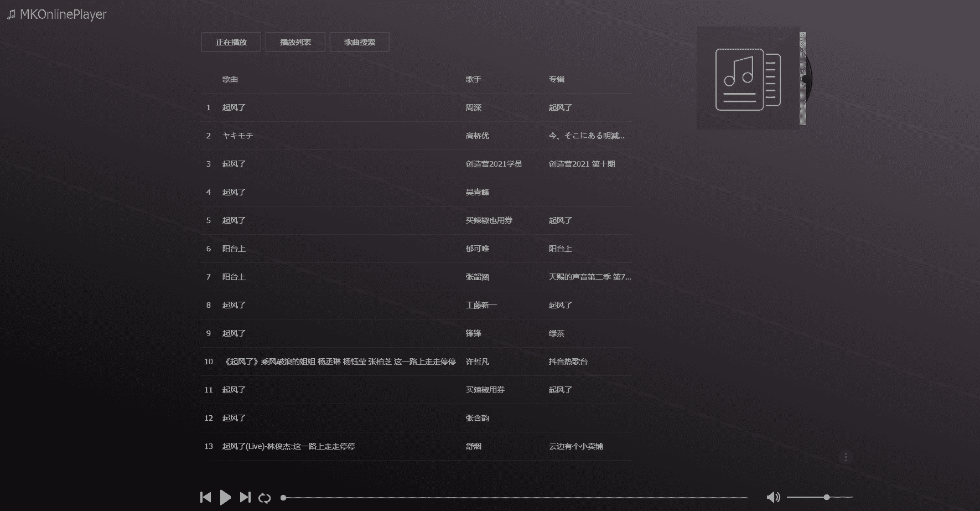
Task: Click the album 天赐的声音第二季
Action: click(590, 277)
